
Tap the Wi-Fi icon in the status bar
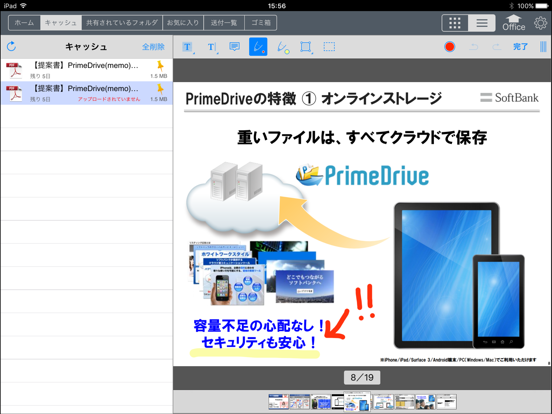(23, 5)
